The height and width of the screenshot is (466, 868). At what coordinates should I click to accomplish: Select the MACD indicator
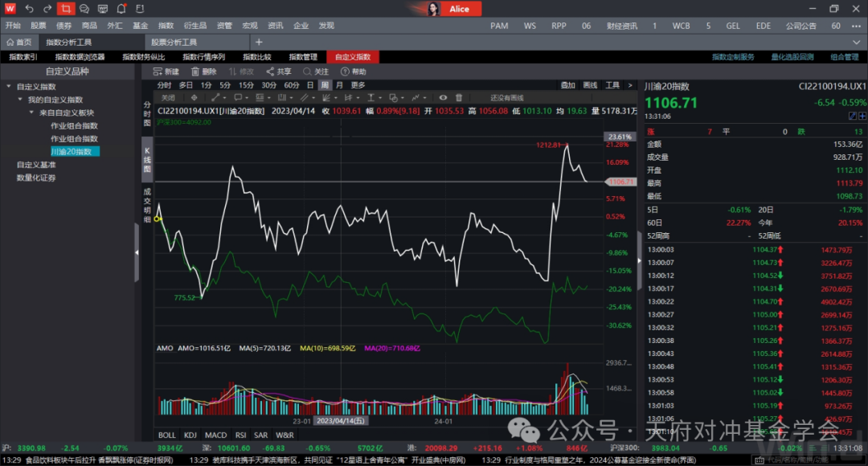pos(215,435)
